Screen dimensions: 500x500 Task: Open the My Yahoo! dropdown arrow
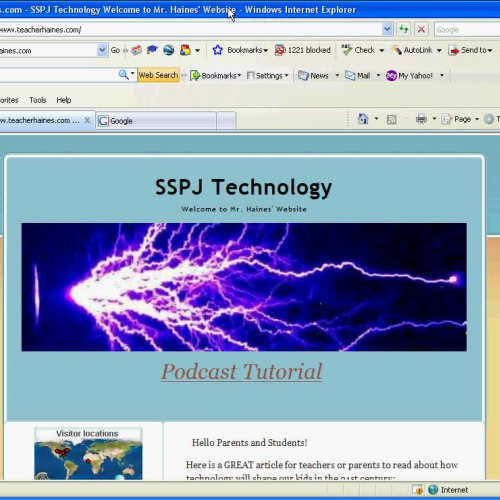[442, 76]
